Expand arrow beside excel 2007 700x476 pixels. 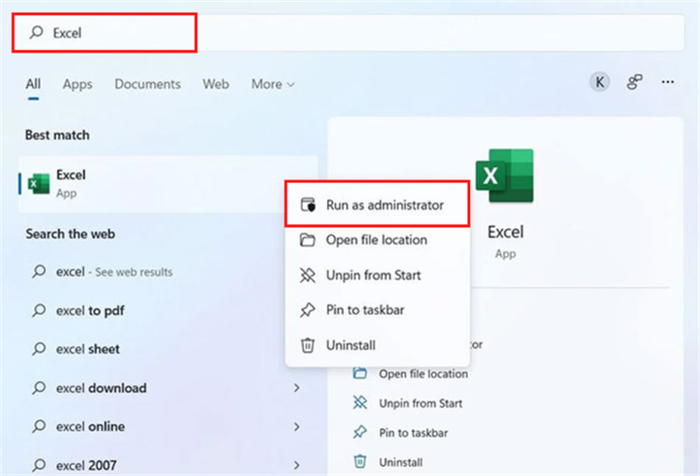click(297, 465)
